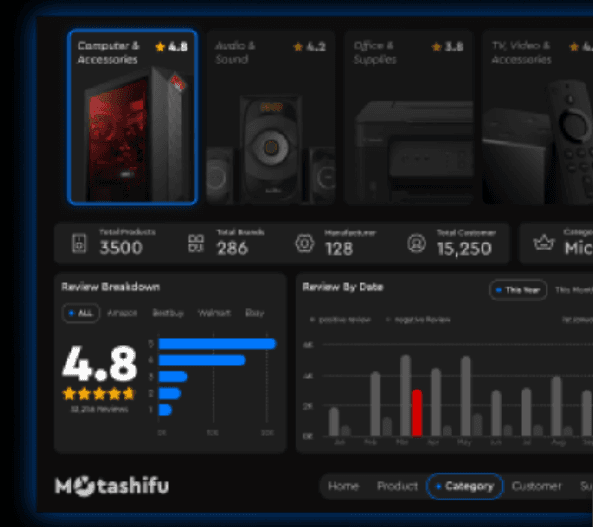Click the Review Breakdown heading
The height and width of the screenshot is (527, 593).
coord(110,287)
